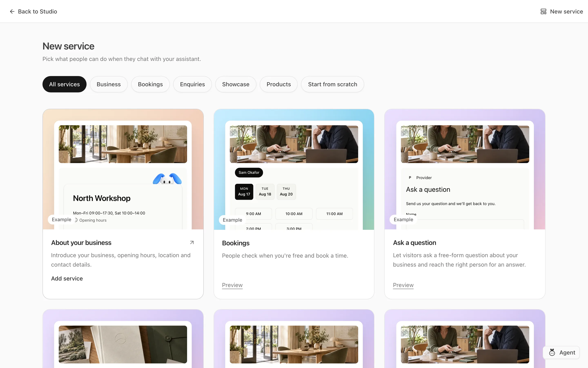Screen dimensions: 588x368
Task: Click the About your business room photo
Action: pyautogui.click(x=123, y=144)
